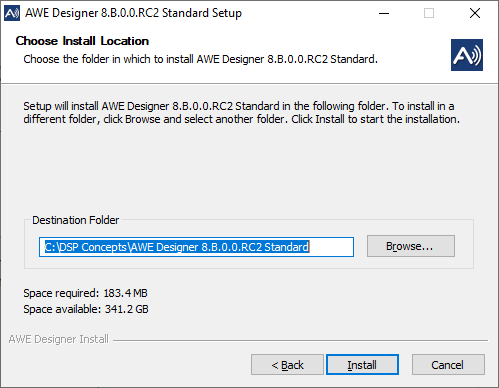Click the window title text in title bar
This screenshot has height=388, width=499.
[133, 13]
